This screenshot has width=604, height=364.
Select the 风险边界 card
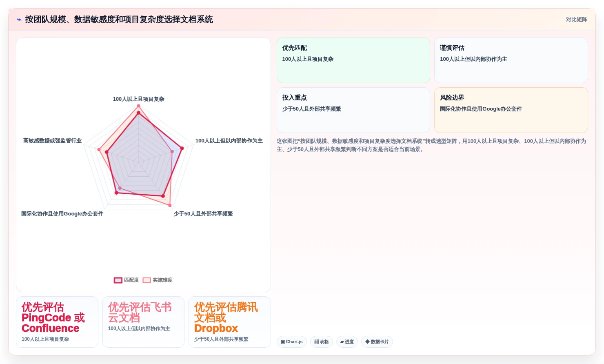tap(511, 110)
